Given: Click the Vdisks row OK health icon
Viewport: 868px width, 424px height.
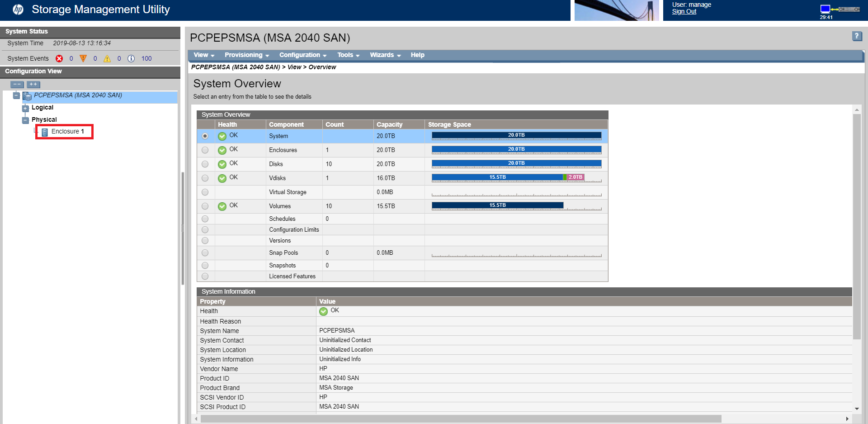Looking at the screenshot, I should (x=222, y=178).
